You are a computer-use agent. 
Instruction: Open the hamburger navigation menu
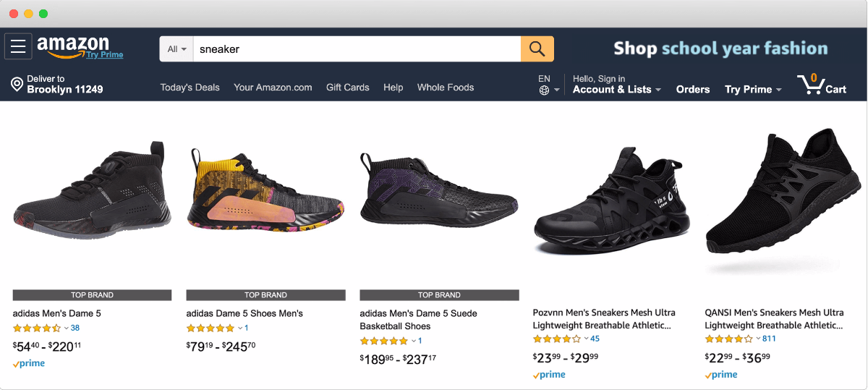18,47
